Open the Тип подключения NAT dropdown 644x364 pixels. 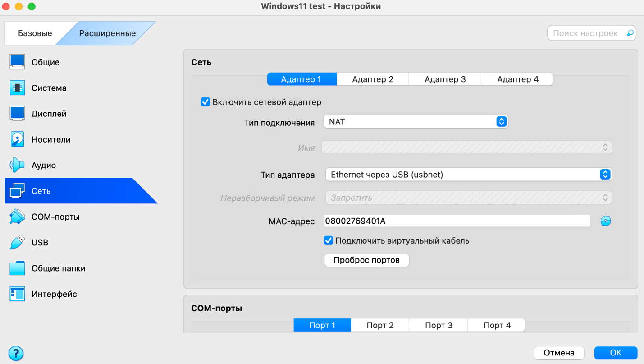[416, 122]
